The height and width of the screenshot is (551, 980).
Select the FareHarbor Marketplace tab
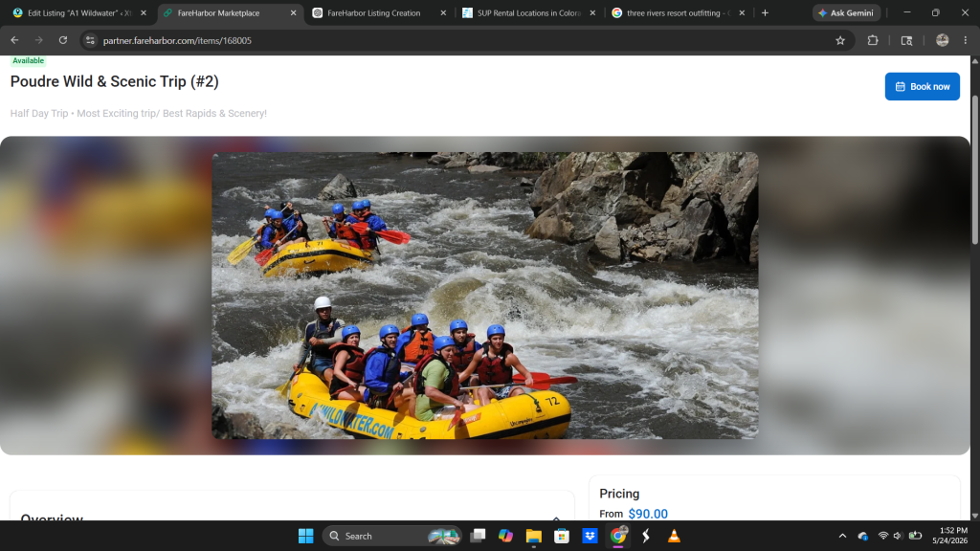pyautogui.click(x=218, y=13)
